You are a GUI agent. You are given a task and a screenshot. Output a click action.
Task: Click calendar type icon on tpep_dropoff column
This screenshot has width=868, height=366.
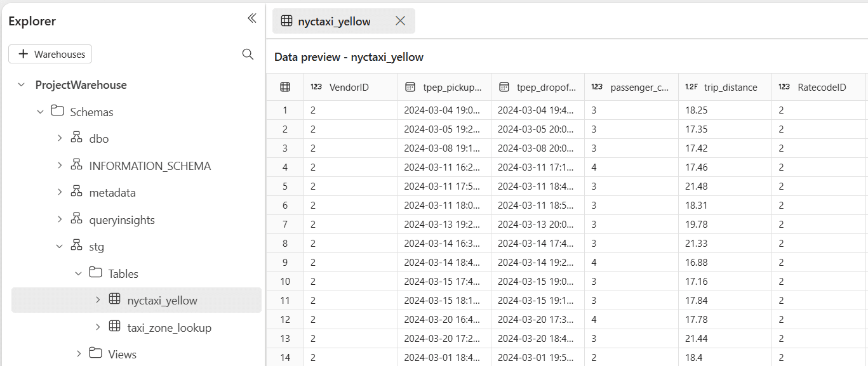504,88
